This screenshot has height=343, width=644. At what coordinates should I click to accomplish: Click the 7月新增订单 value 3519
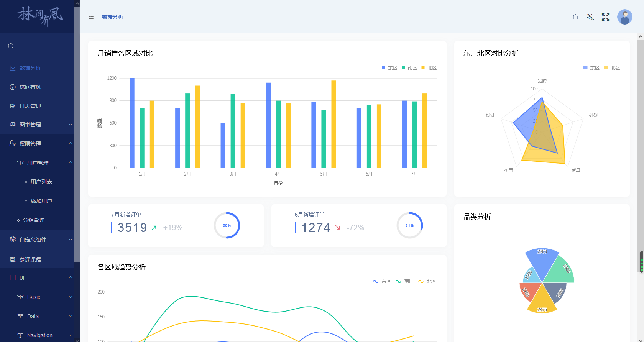pyautogui.click(x=132, y=228)
